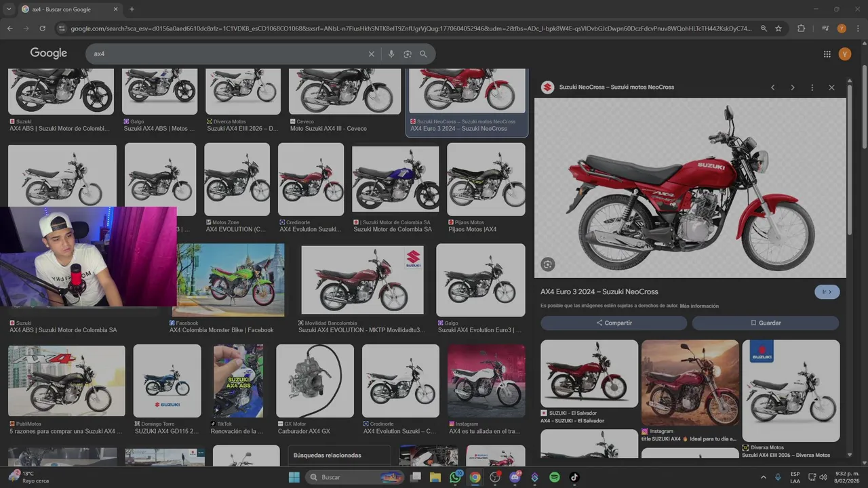The width and height of the screenshot is (868, 488).
Task: Click the address bar URL
Action: (410, 28)
